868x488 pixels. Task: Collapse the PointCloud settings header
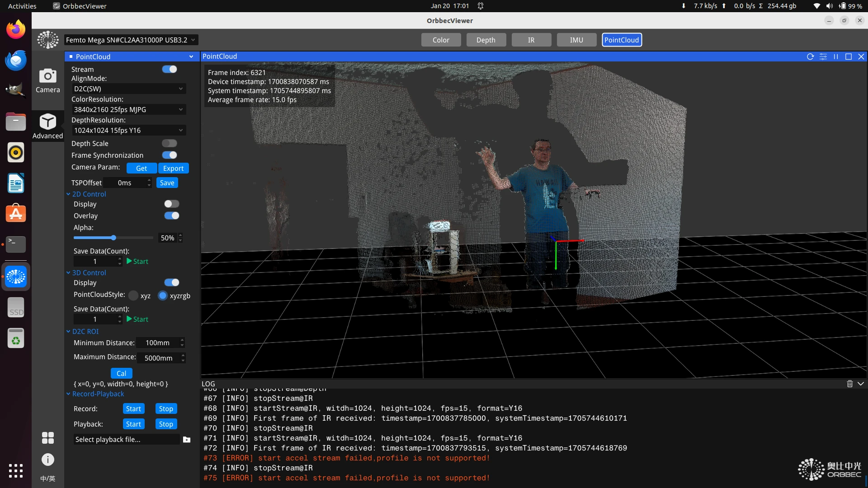tap(191, 56)
